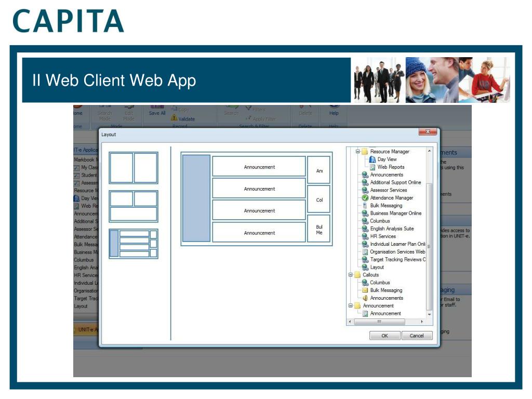The image size is (532, 399).
Task: Click the Attendance Manager green check icon
Action: (x=365, y=197)
